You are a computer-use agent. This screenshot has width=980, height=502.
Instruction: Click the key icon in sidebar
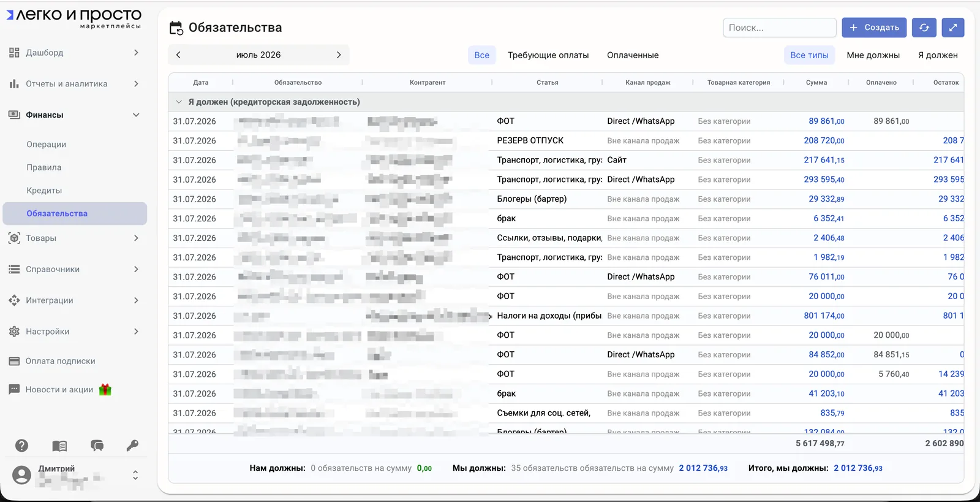(x=132, y=446)
